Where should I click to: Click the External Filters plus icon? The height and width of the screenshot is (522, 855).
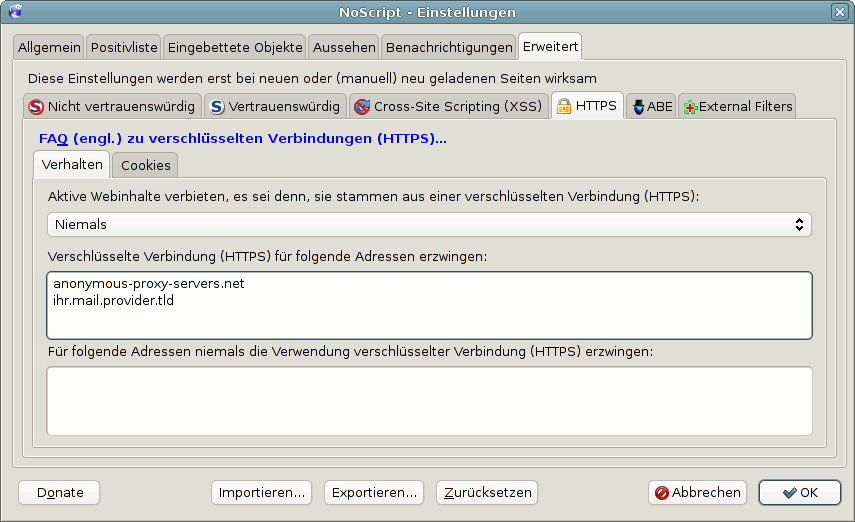(x=690, y=107)
